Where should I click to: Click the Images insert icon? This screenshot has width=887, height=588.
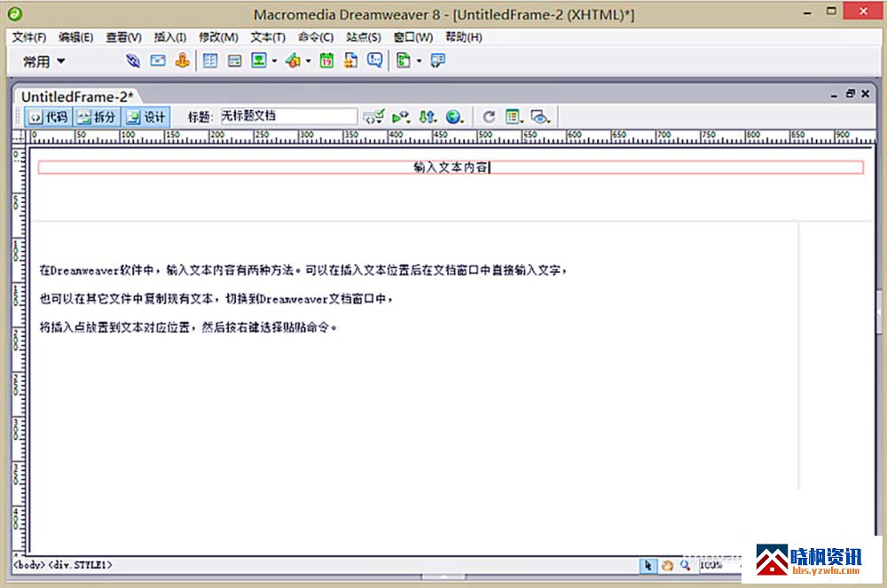point(259,60)
